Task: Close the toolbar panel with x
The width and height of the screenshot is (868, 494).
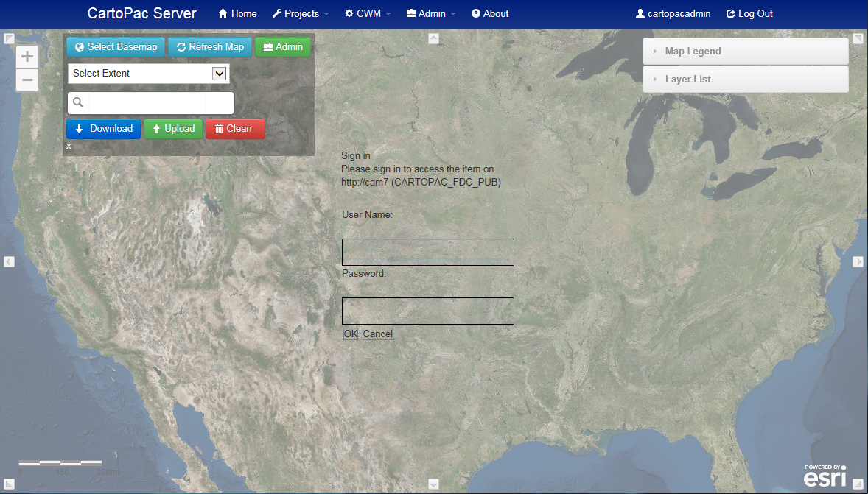Action: pos(69,146)
